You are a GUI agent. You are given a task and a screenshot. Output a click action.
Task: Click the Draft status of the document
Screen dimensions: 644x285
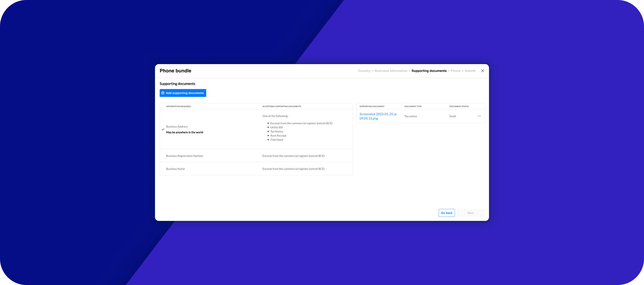click(x=452, y=116)
